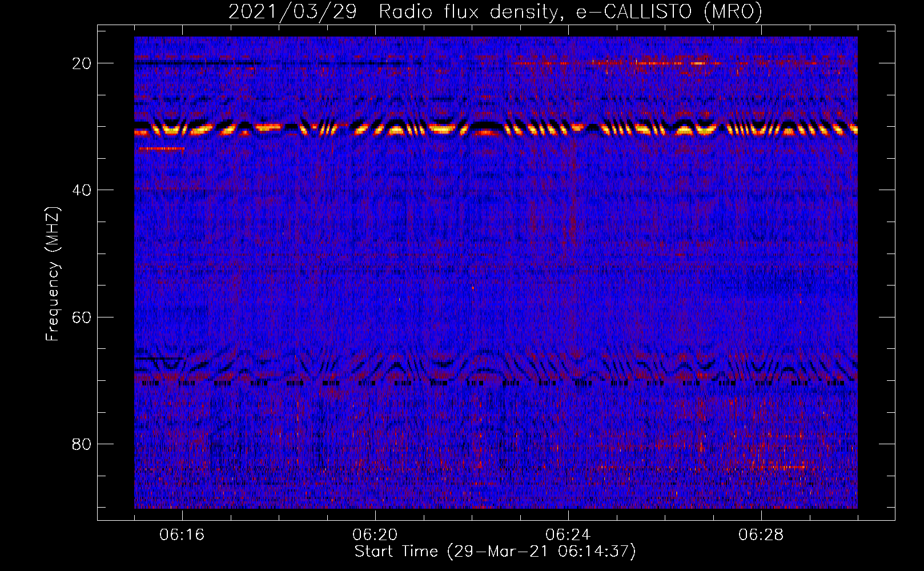
Task: Click the 06:20 time tick label
Action: [375, 535]
